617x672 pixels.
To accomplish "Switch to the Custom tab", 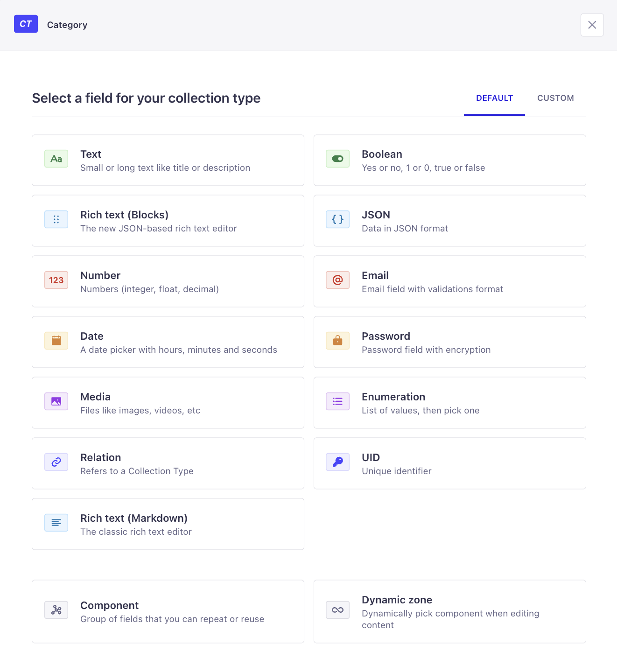I will click(x=555, y=98).
